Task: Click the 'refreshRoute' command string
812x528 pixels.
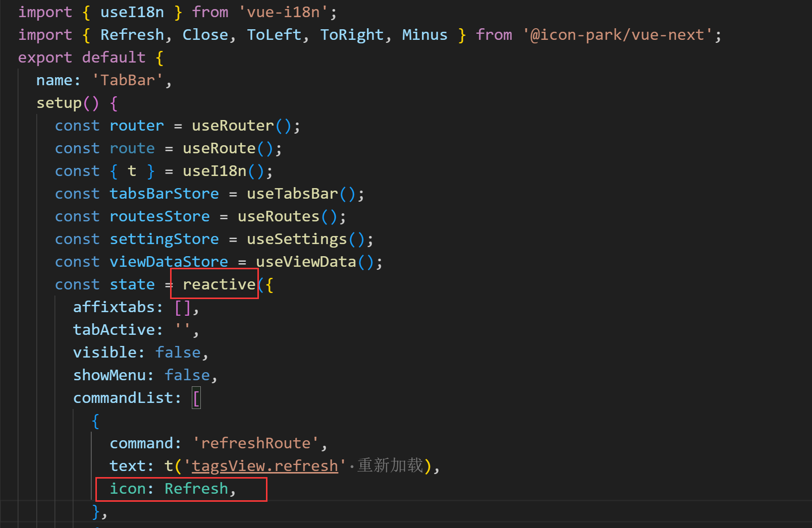Action: point(255,443)
